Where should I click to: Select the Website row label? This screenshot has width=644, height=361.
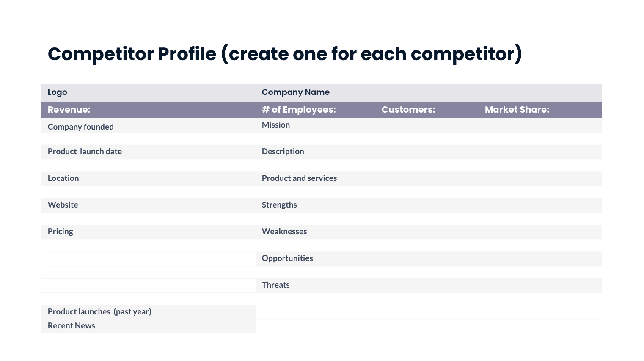[63, 205]
